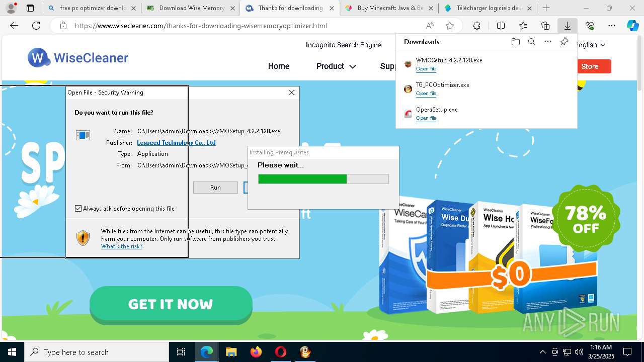Open more options in Downloads panel

click(548, 42)
